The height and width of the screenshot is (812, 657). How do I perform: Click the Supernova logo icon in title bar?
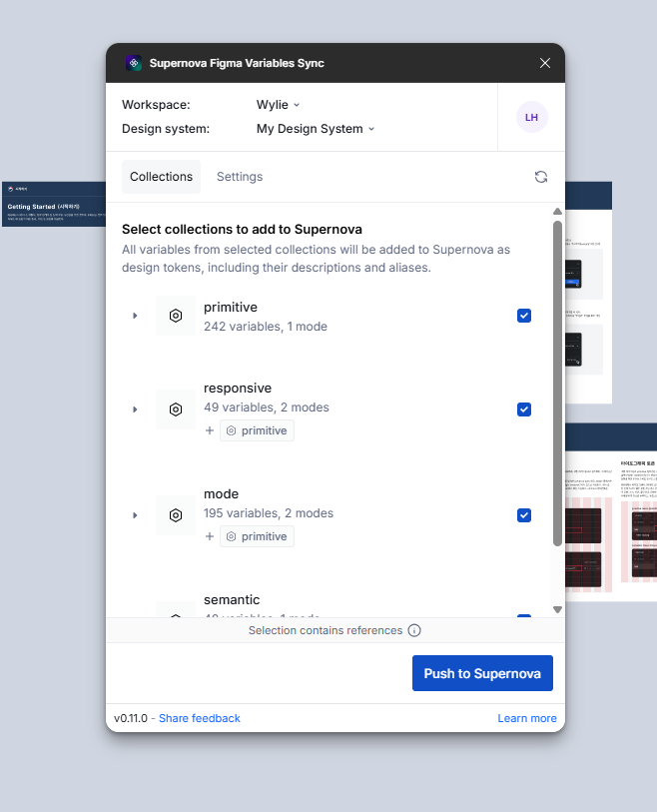point(133,63)
